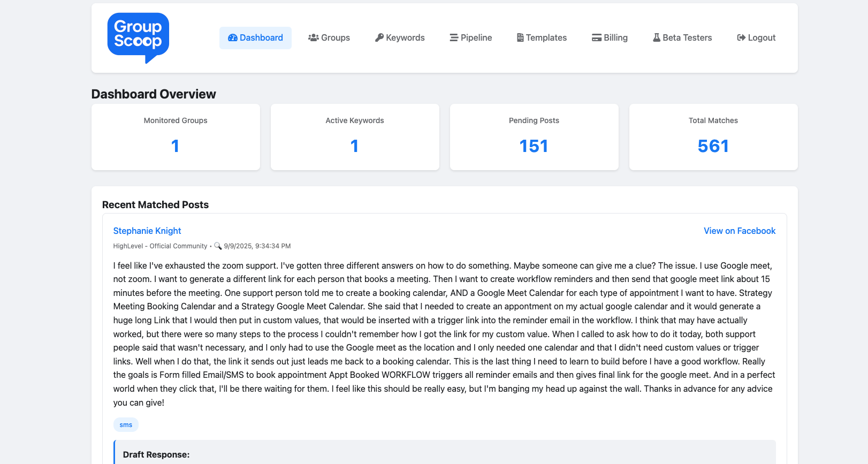Click the Groups people icon
The width and height of the screenshot is (868, 464).
pyautogui.click(x=314, y=38)
